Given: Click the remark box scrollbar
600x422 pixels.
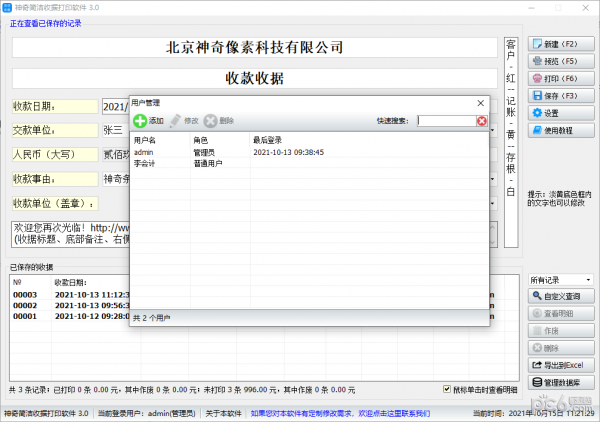Looking at the screenshot, I should (493, 234).
